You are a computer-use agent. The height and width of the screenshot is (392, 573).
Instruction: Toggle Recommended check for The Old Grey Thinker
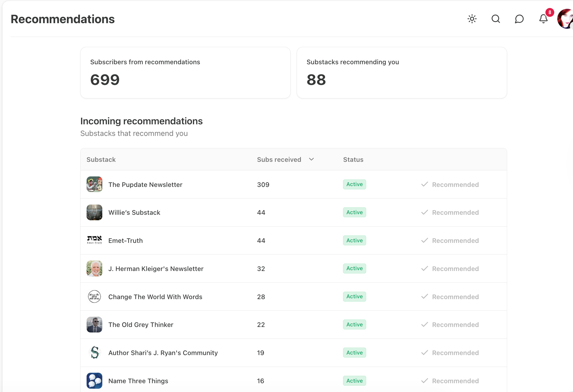pyautogui.click(x=450, y=325)
